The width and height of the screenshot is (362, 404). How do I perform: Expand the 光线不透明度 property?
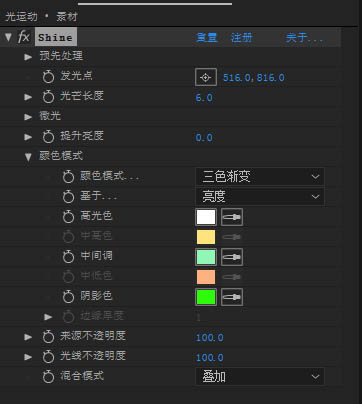[x=28, y=357]
